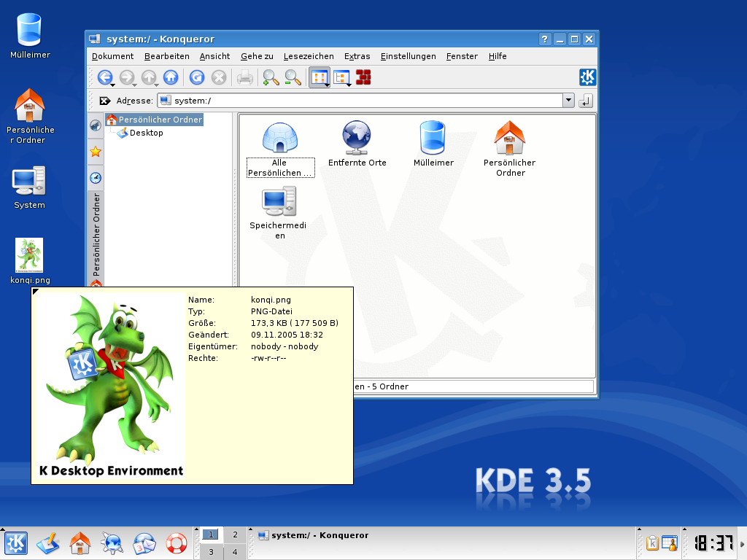
Task: Switch to virtual desktop 3
Action: pyautogui.click(x=211, y=552)
